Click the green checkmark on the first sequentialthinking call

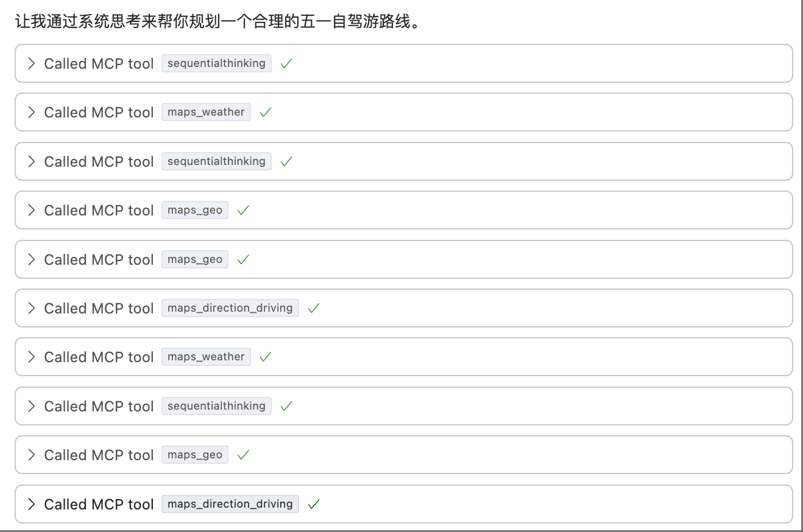tap(286, 63)
